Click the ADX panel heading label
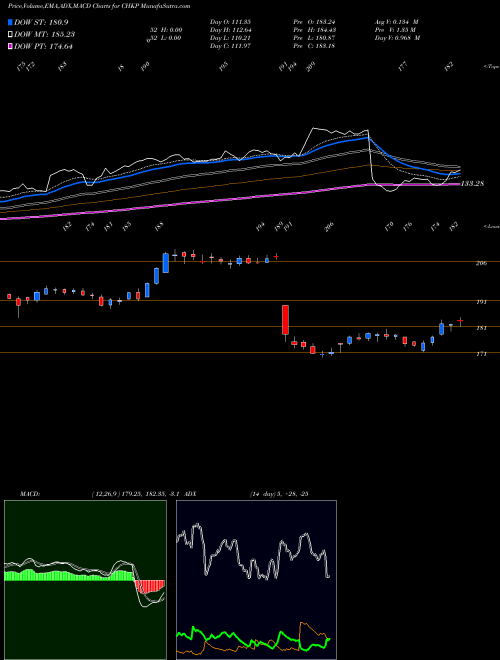This screenshot has width=500, height=660. click(x=190, y=494)
